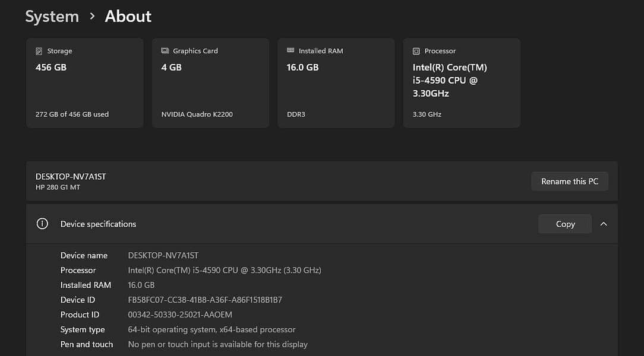Viewport: 644px width, 356px height.
Task: Select the About breadcrumb
Action: pos(128,17)
